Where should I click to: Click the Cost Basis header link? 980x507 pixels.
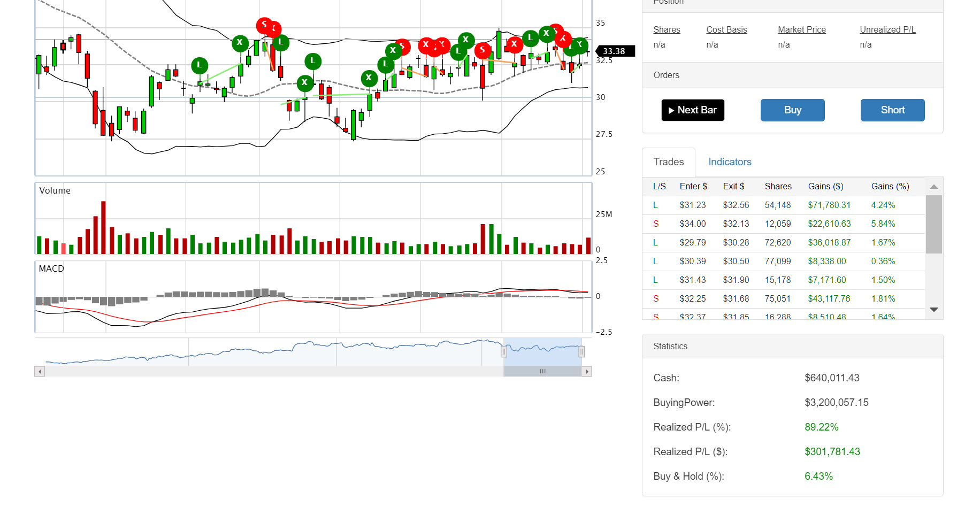click(726, 30)
